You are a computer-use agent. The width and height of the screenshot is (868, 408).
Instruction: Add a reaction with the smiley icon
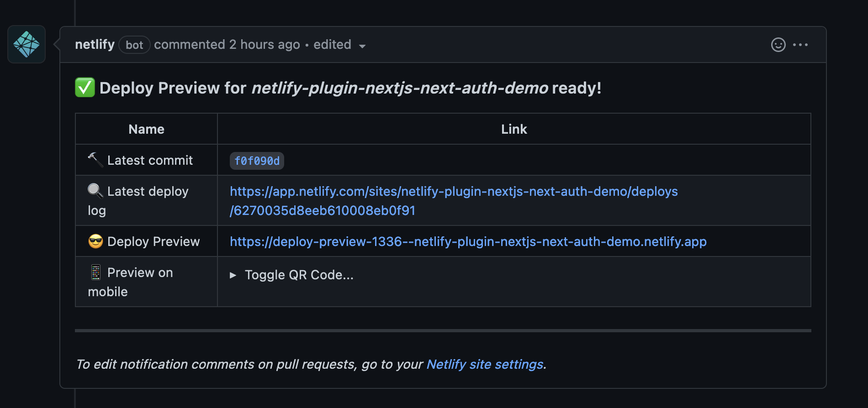[x=778, y=45]
